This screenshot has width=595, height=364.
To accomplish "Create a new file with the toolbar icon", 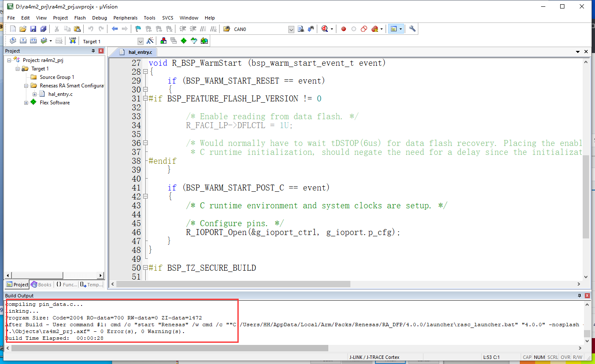I will click(x=13, y=29).
